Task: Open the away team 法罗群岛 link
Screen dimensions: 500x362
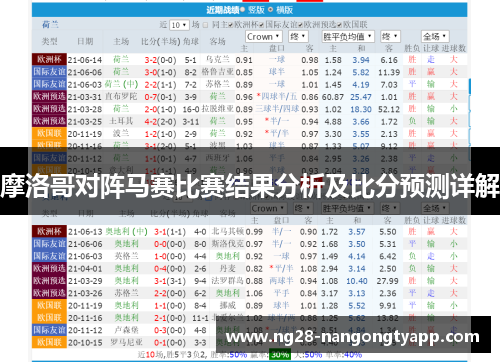Action: pyautogui.click(x=228, y=281)
